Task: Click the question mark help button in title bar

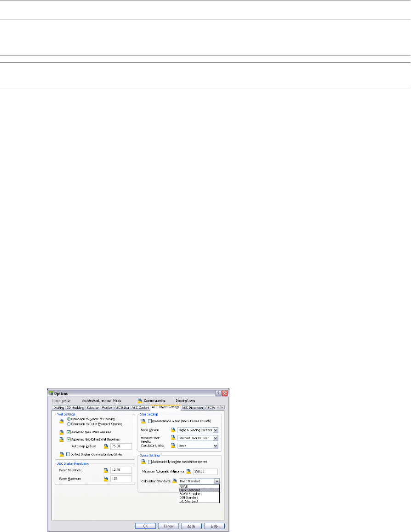Action: coord(218,393)
